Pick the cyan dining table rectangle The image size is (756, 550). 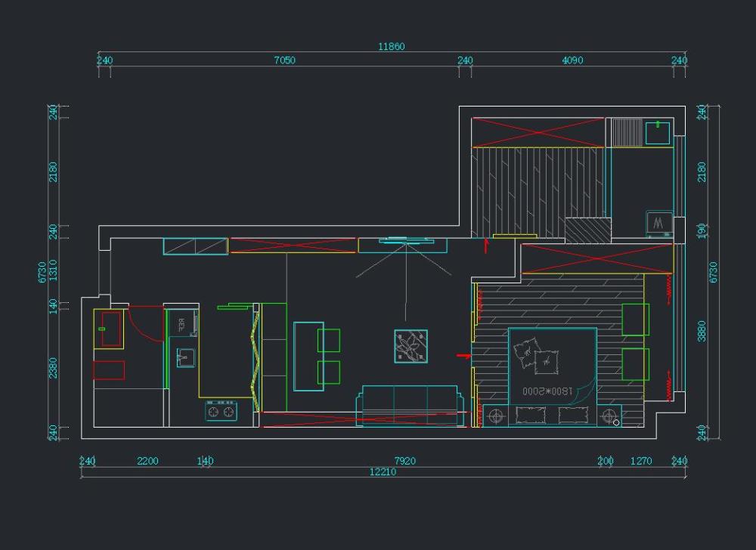pos(308,356)
